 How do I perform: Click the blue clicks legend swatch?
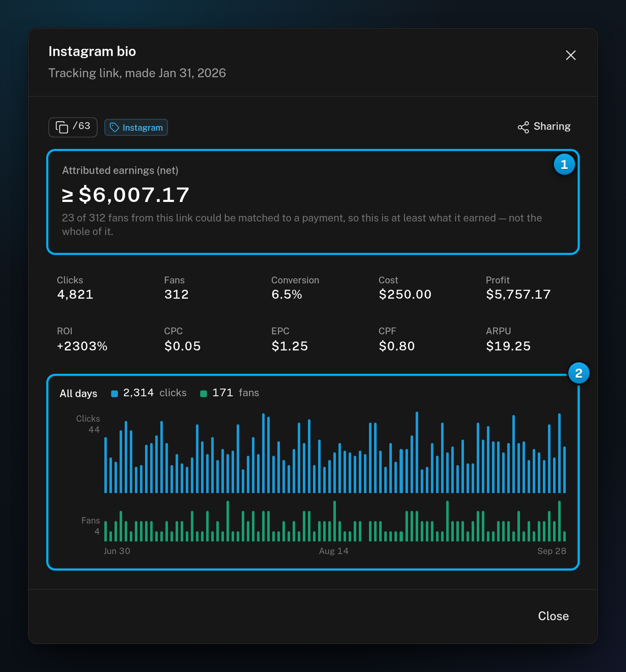point(115,394)
